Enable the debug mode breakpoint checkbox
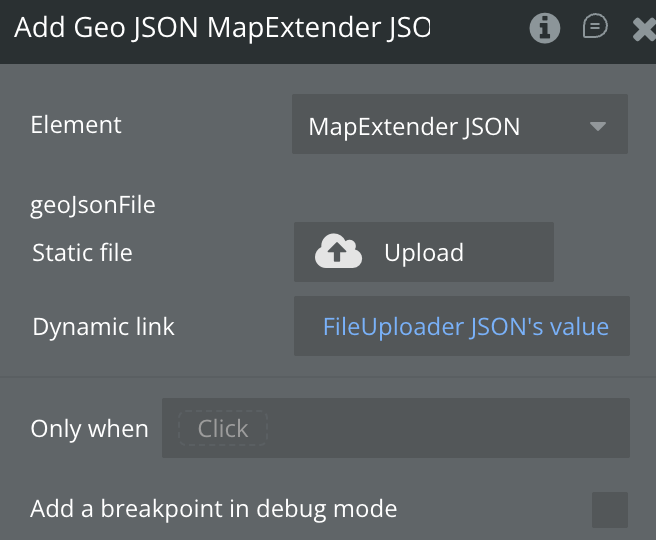The height and width of the screenshot is (540, 656). pyautogui.click(x=609, y=509)
